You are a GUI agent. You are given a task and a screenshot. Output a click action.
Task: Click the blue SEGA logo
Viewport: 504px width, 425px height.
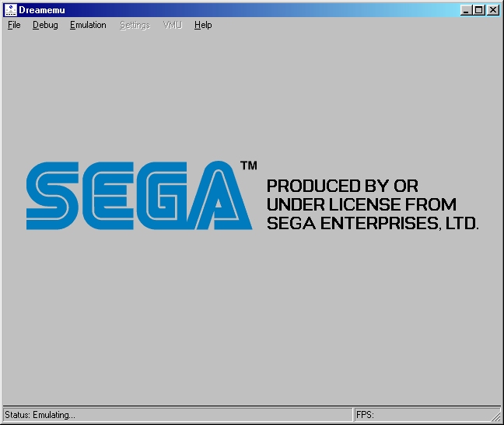139,196
